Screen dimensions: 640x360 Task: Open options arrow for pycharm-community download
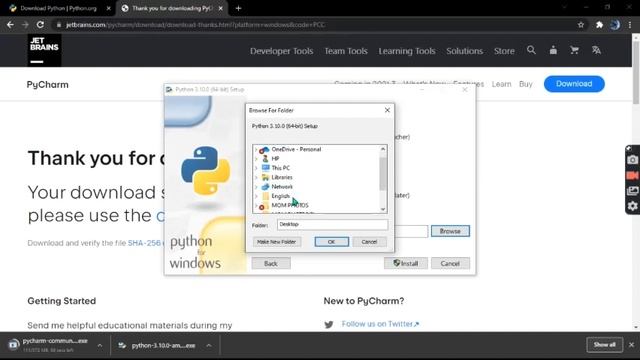click(100, 345)
